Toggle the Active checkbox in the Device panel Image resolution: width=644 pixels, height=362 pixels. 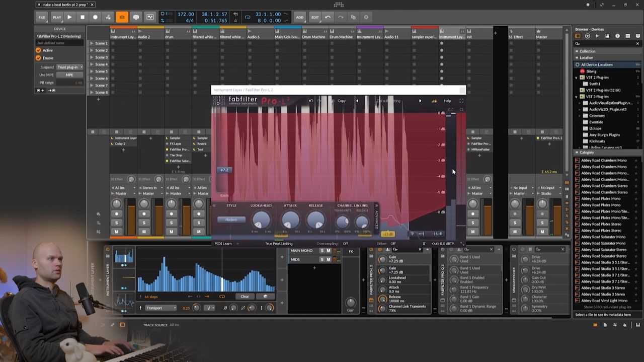[38, 50]
